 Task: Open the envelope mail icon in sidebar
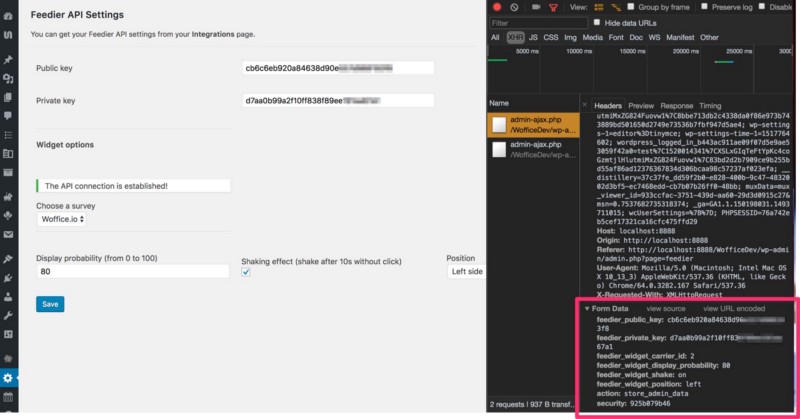(x=8, y=235)
